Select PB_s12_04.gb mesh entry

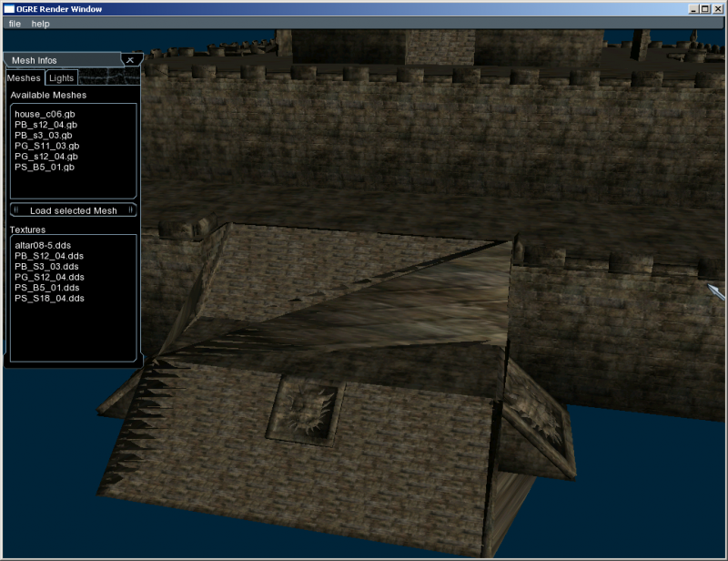coord(46,125)
